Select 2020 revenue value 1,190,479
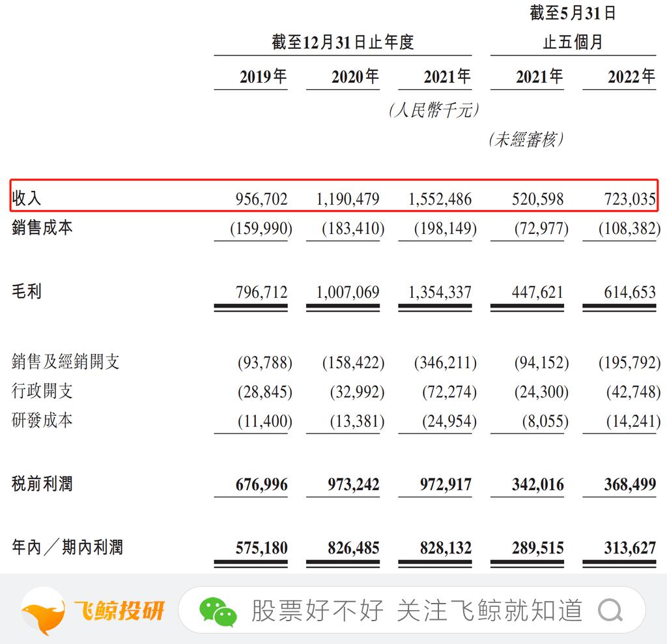Viewport: 667px width, 644px height. coord(348,199)
